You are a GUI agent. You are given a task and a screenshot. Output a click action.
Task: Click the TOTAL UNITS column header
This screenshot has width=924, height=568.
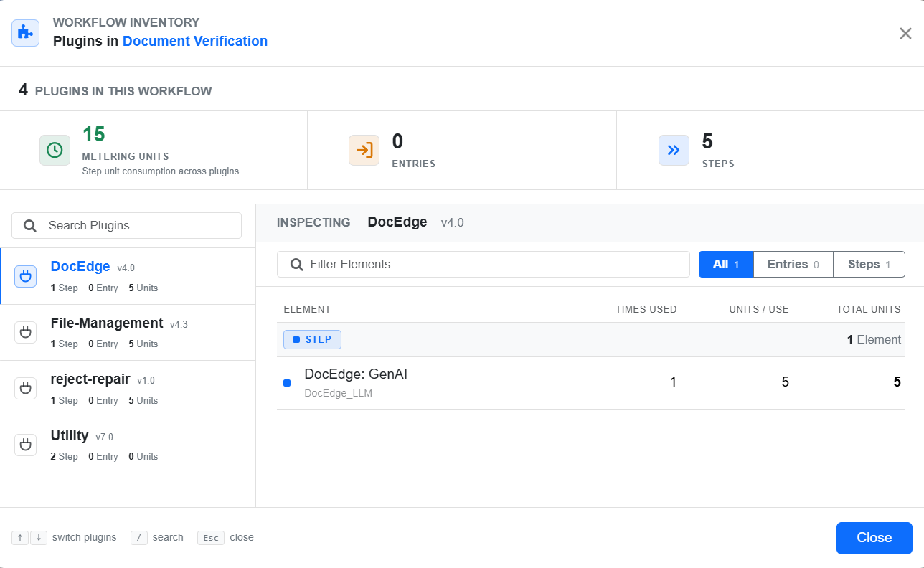[x=869, y=309]
